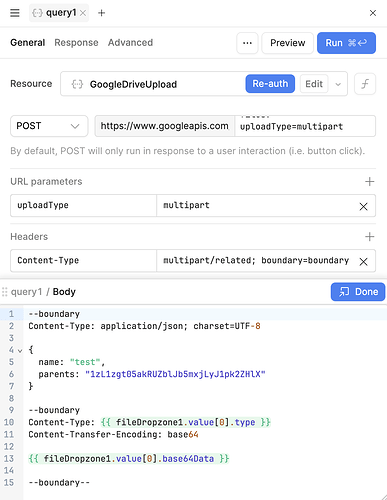
Task: Click the Content-Transfer-Encoding: base64 line
Action: pos(113,434)
